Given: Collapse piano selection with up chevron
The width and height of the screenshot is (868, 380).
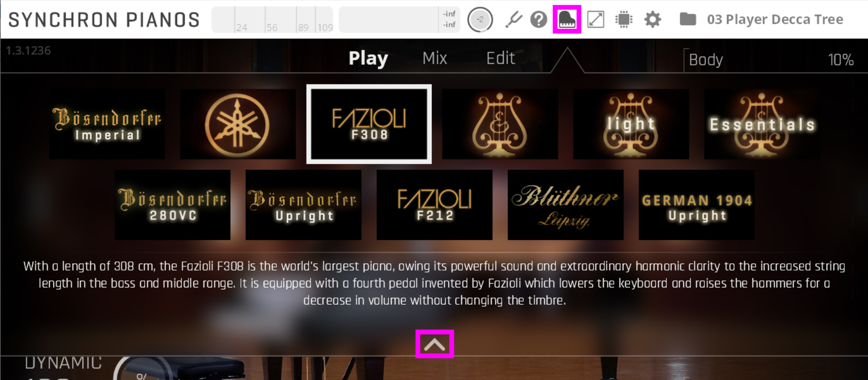Looking at the screenshot, I should coord(435,344).
